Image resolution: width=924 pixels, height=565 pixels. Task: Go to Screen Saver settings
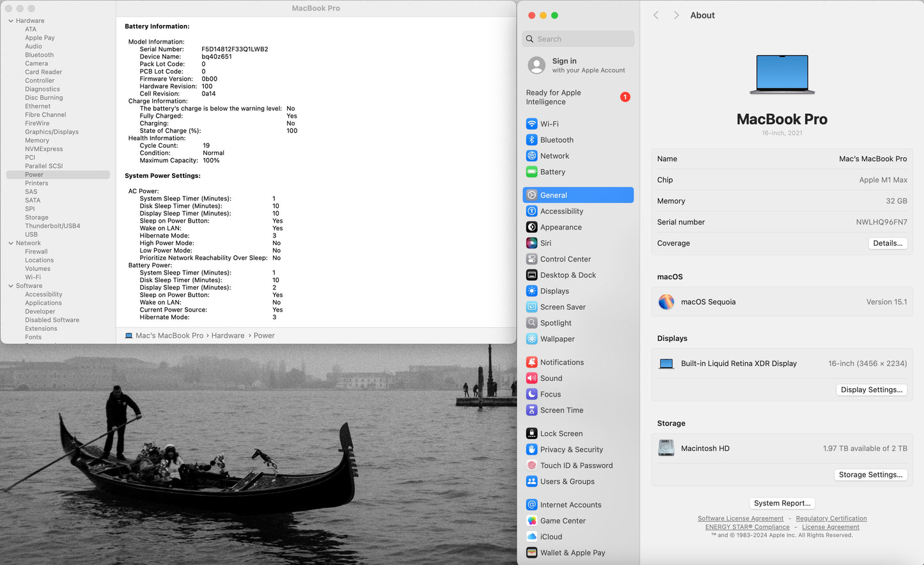point(563,307)
